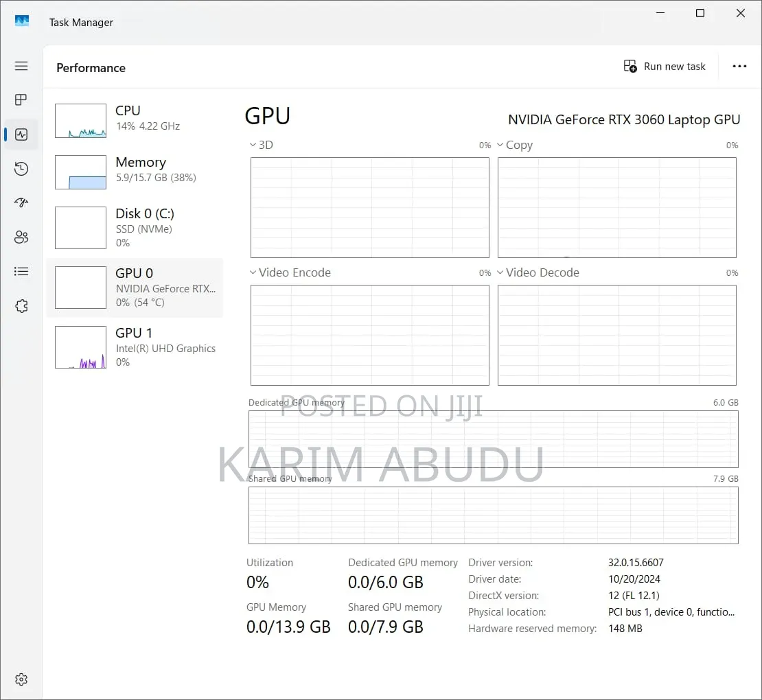
Task: Click the 5.9/15.7 GB (38%) memory reading
Action: click(x=156, y=178)
